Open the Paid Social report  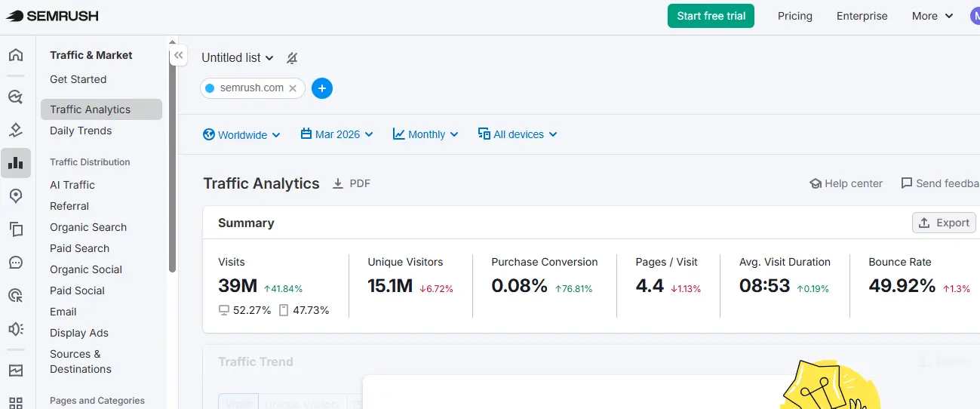77,291
